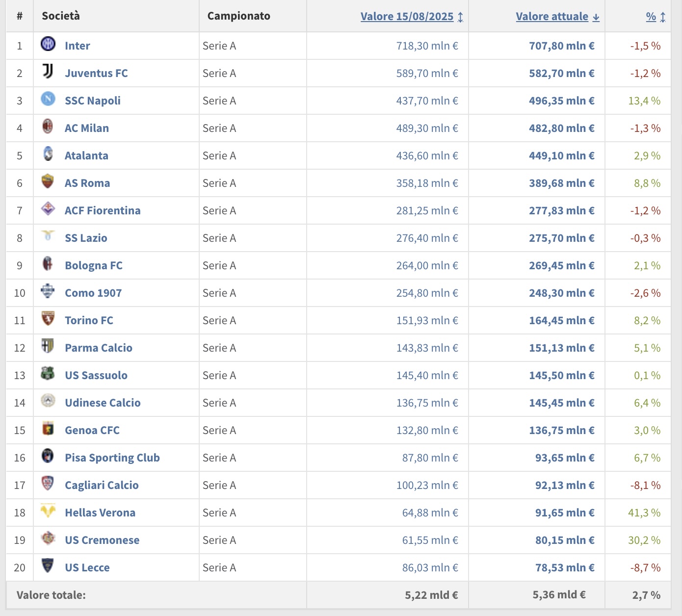682x616 pixels.
Task: Click the Como 1907 crest icon
Action: [x=48, y=291]
